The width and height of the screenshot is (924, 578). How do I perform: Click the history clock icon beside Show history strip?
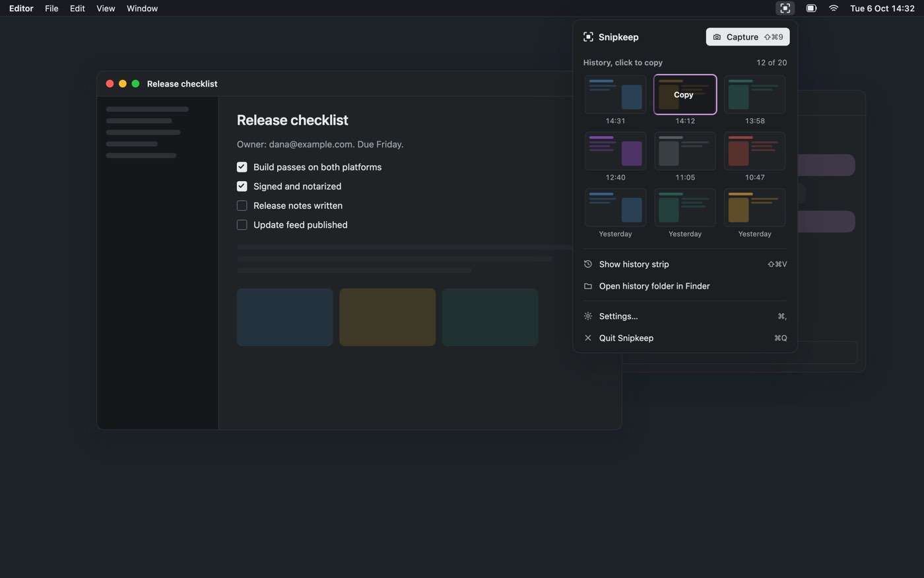[588, 264]
